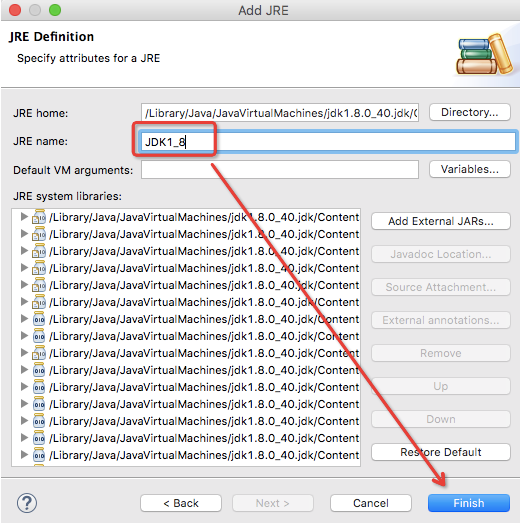Click the jar icon of first library entry
This screenshot has width=520, height=523.
[x=39, y=217]
